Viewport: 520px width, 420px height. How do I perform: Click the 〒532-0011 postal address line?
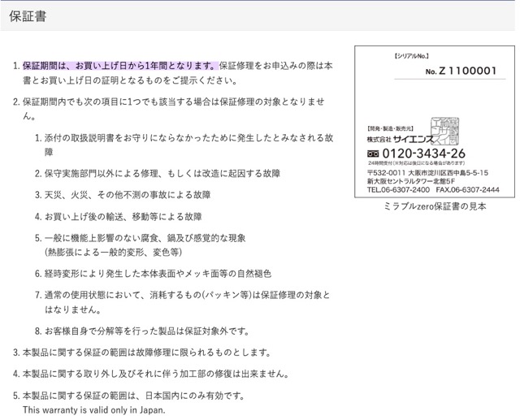(427, 172)
